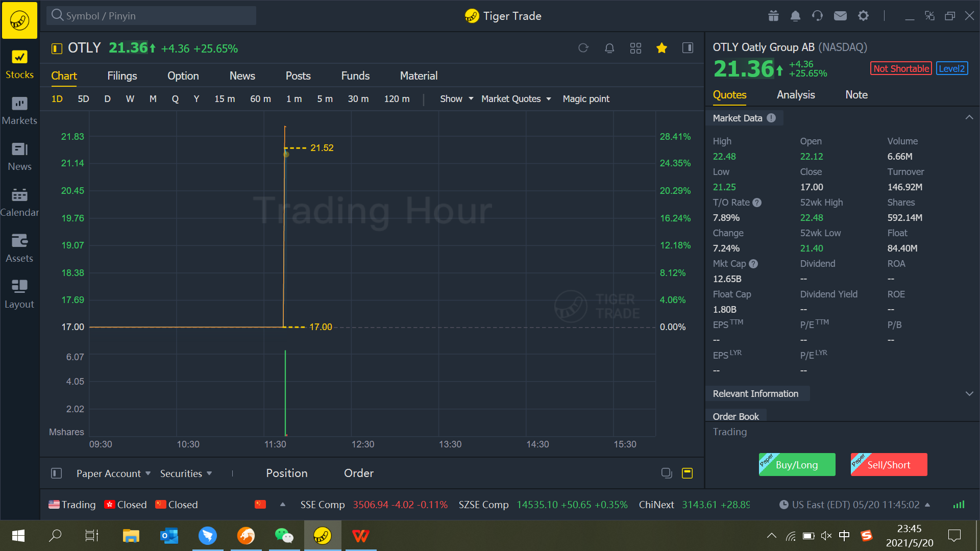This screenshot has width=980, height=551.
Task: Expand the Relevant Information section
Action: click(969, 394)
